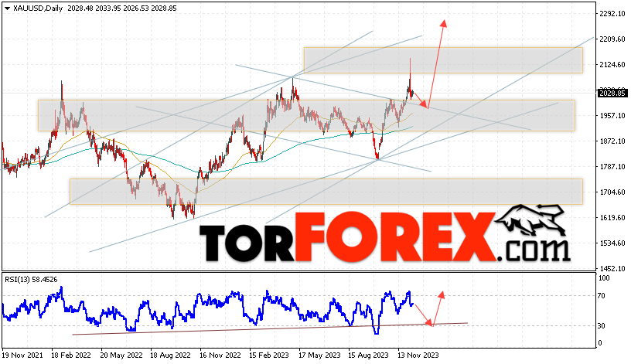631x364 pixels.
Task: Click the 15 Feb 2023 date label
Action: (269, 355)
